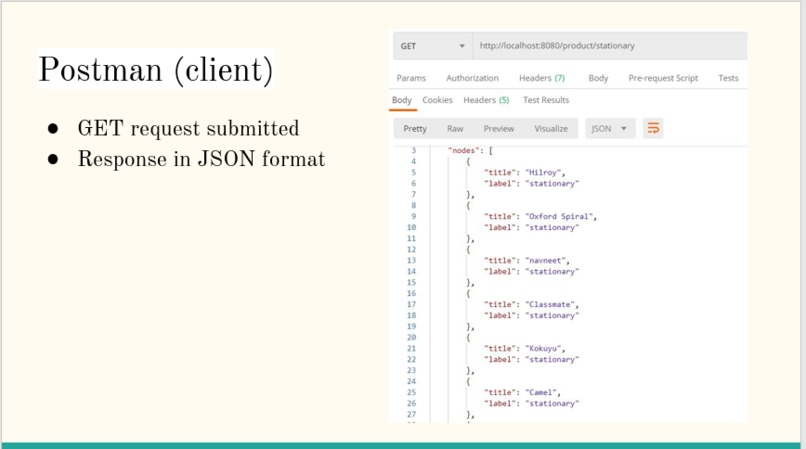Open the request Headers (7) tab
Viewport: 806px width, 449px height.
pyautogui.click(x=542, y=78)
